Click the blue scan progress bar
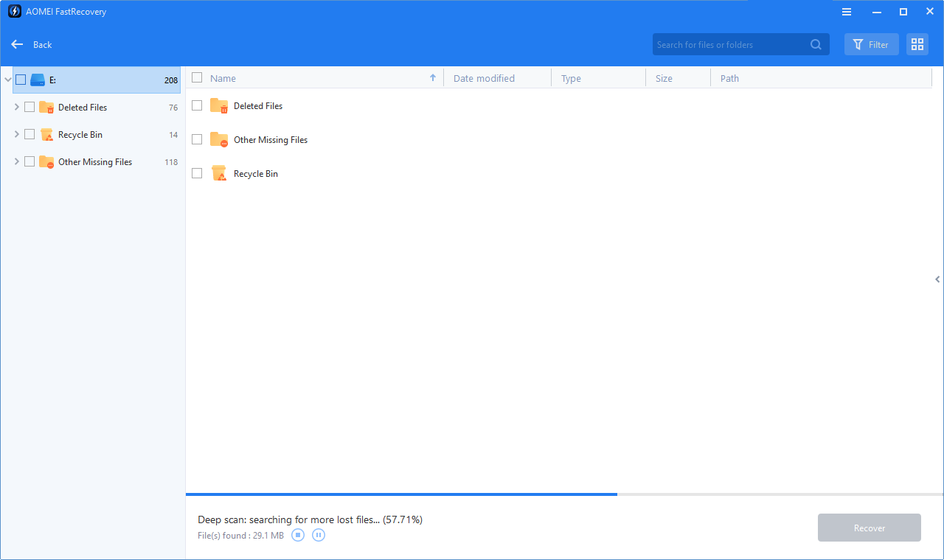The width and height of the screenshot is (944, 560). 401,494
